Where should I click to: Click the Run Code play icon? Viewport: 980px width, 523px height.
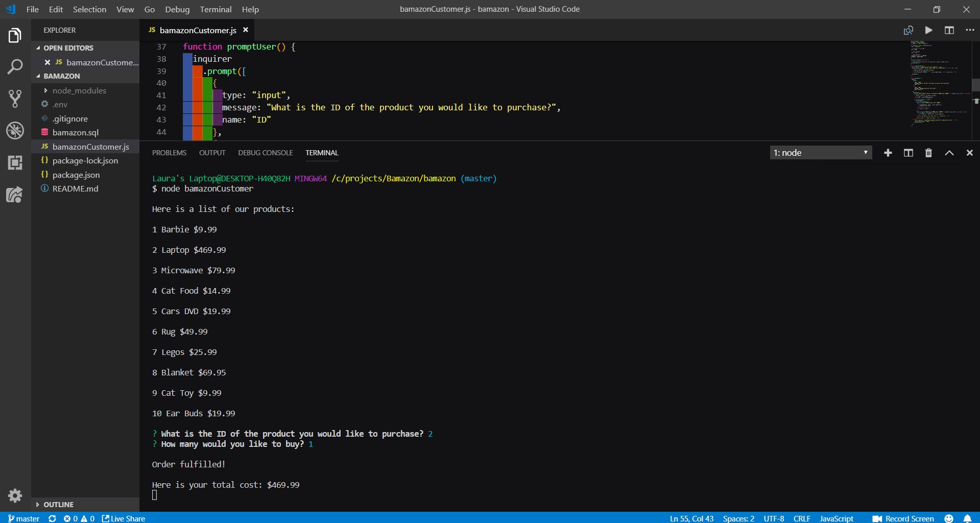click(x=928, y=30)
